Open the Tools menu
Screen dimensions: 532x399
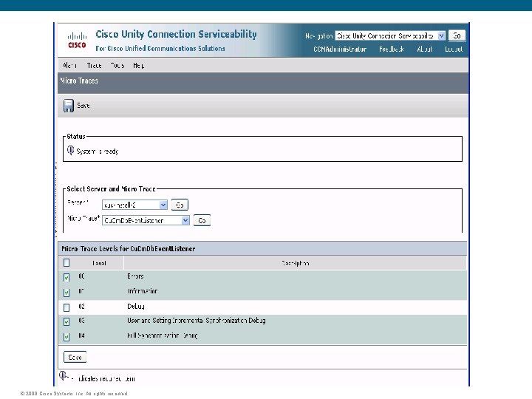coord(117,66)
